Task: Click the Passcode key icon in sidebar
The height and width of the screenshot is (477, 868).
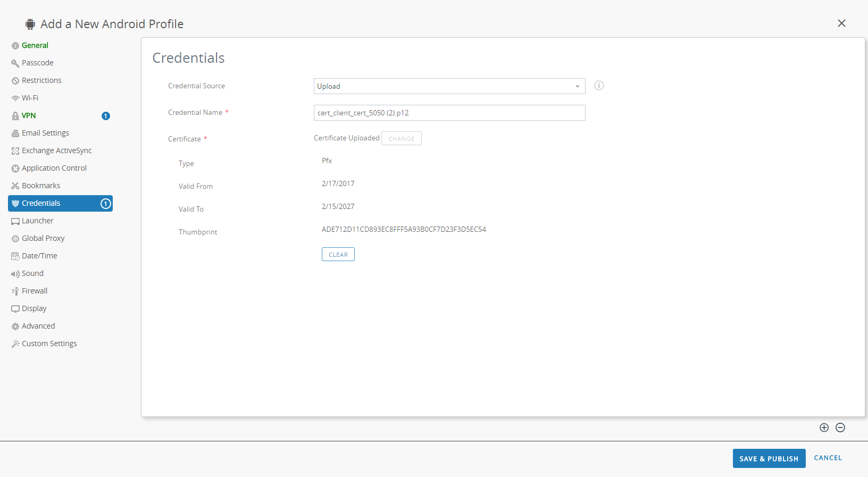Action: click(x=15, y=63)
